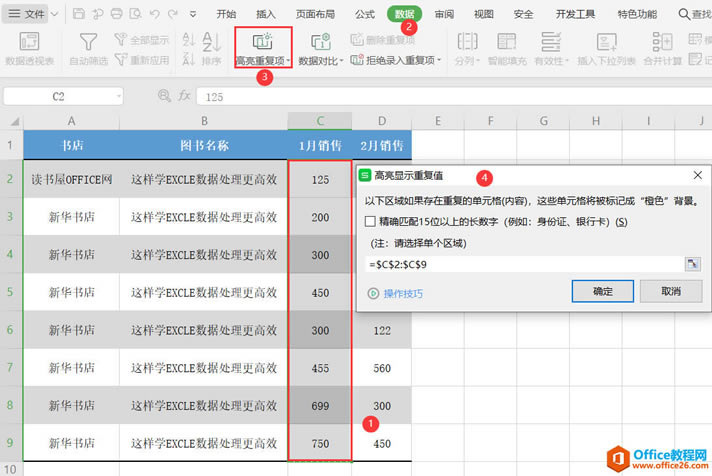Expand quick access toolbar customize arrow
712x476 pixels.
pos(193,15)
